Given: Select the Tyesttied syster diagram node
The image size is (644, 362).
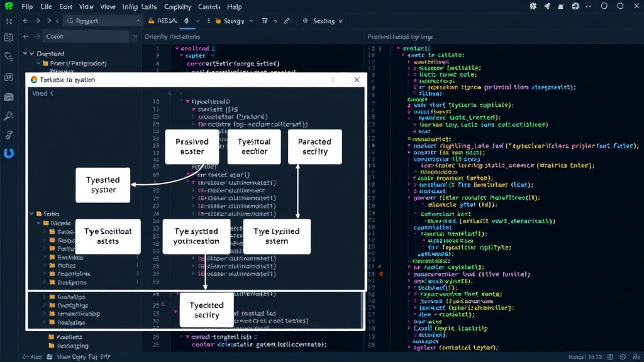Looking at the screenshot, I should pos(103,185).
